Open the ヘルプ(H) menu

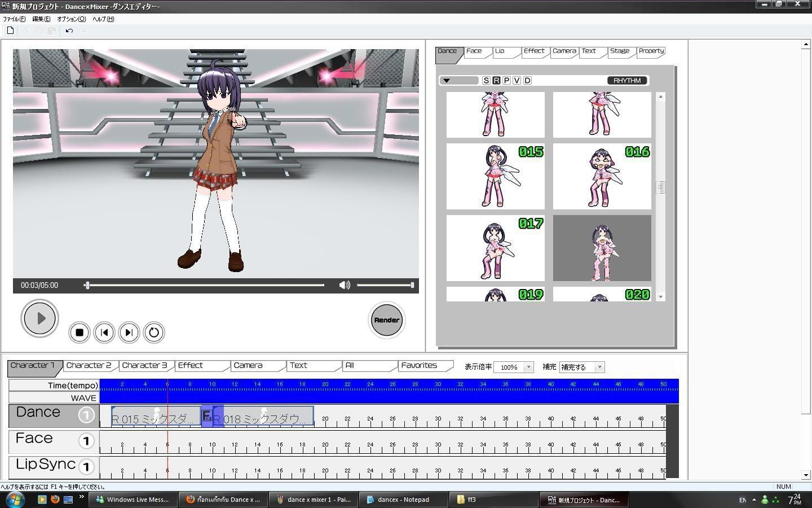click(x=103, y=19)
